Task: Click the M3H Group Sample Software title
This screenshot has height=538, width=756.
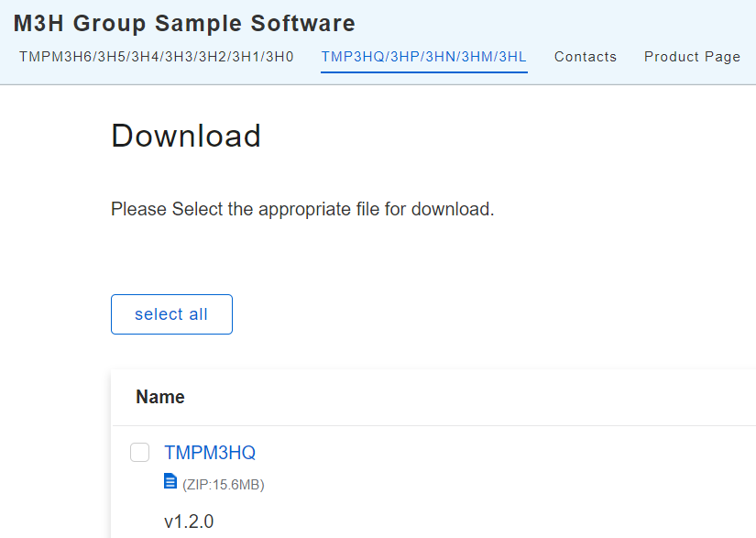Action: (x=184, y=24)
